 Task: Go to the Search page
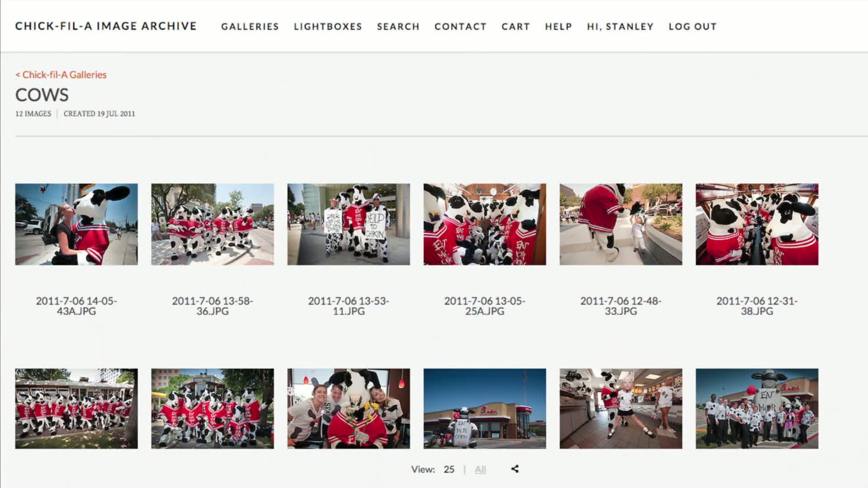(x=398, y=27)
